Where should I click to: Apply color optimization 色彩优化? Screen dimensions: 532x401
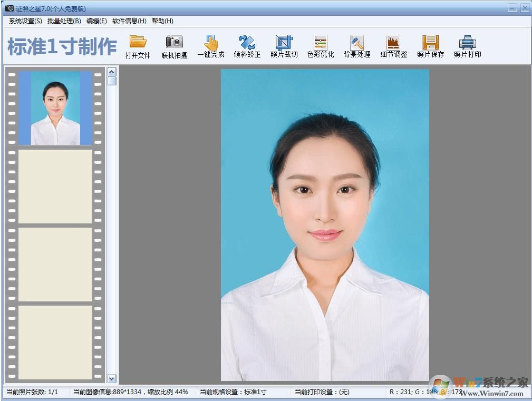320,46
